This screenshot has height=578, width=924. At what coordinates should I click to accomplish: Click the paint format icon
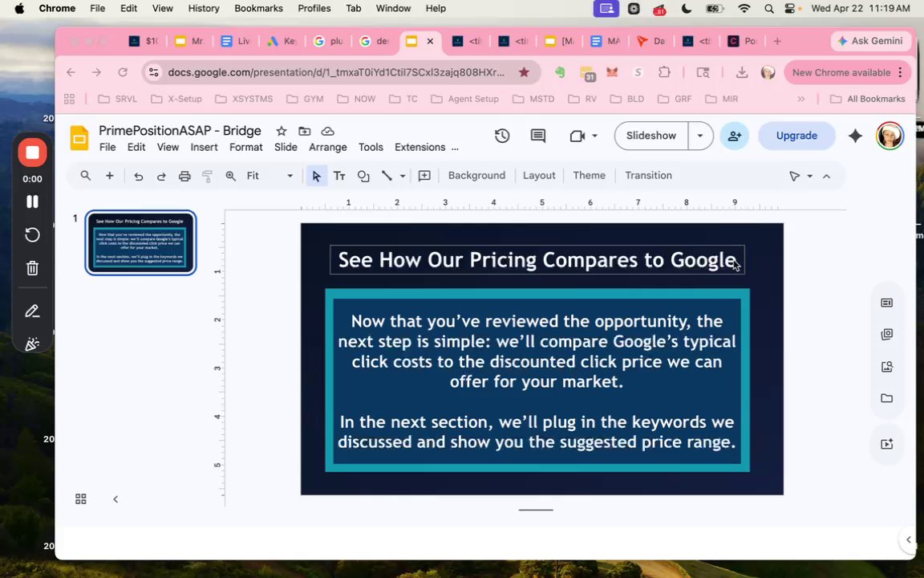(x=207, y=176)
